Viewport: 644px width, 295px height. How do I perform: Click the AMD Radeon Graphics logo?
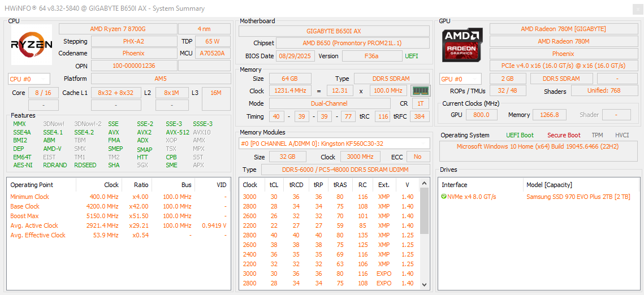click(x=463, y=44)
